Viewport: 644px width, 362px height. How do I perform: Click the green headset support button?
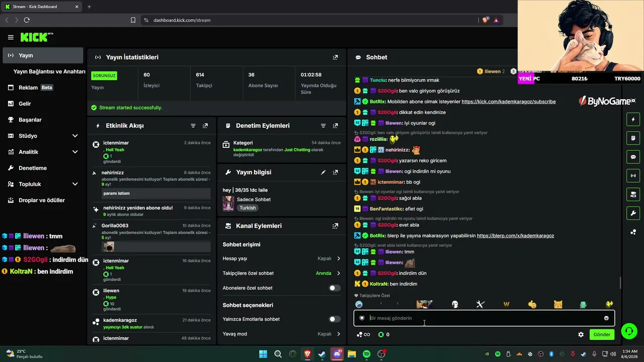(x=629, y=331)
